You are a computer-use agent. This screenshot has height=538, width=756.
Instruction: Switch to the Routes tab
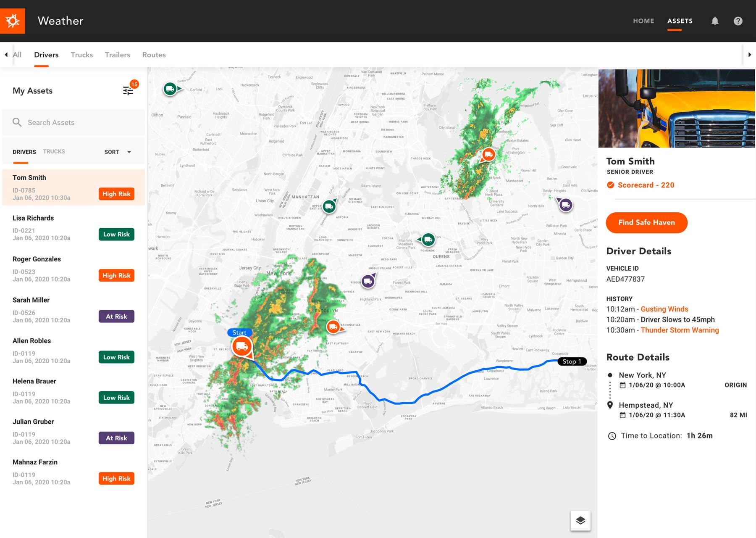coord(154,55)
